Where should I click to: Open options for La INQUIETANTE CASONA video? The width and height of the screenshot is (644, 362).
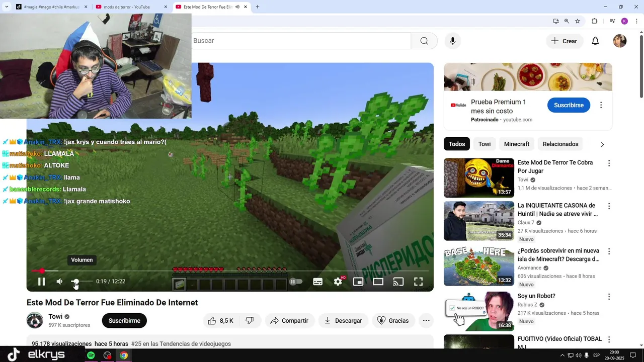(x=609, y=206)
